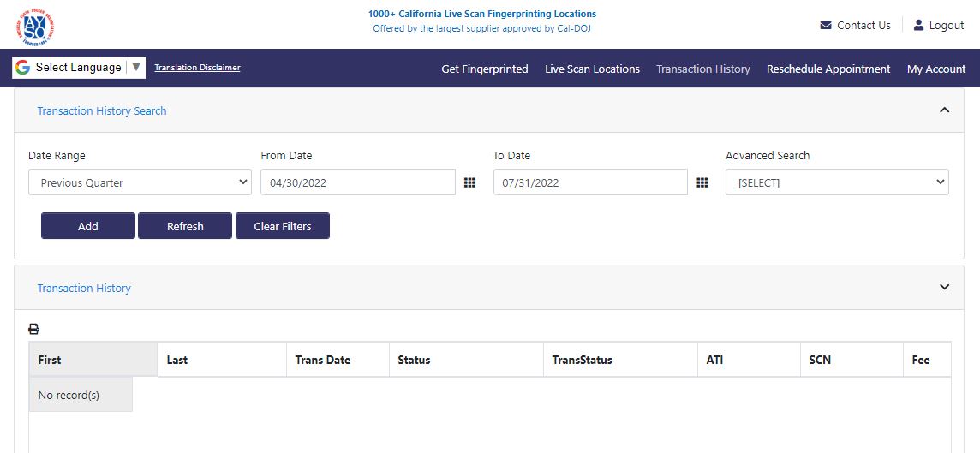The width and height of the screenshot is (980, 453).
Task: Open the Translation Disclaimer link
Action: pos(197,68)
